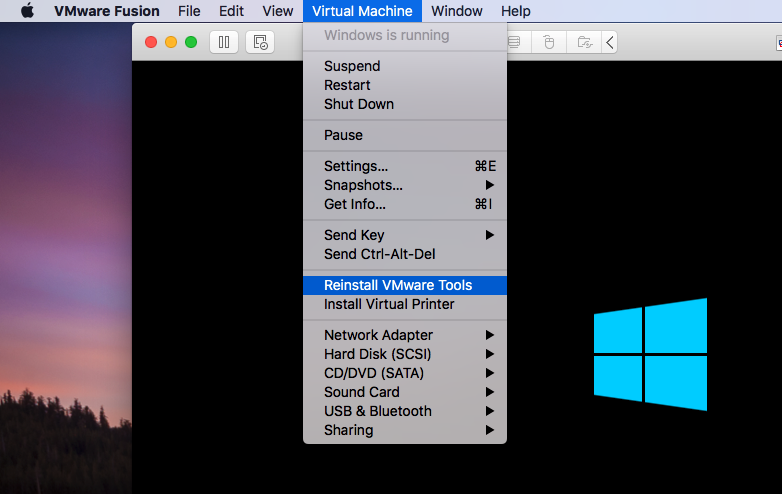The image size is (782, 494).
Task: Close the VM window with red button
Action: 151,42
